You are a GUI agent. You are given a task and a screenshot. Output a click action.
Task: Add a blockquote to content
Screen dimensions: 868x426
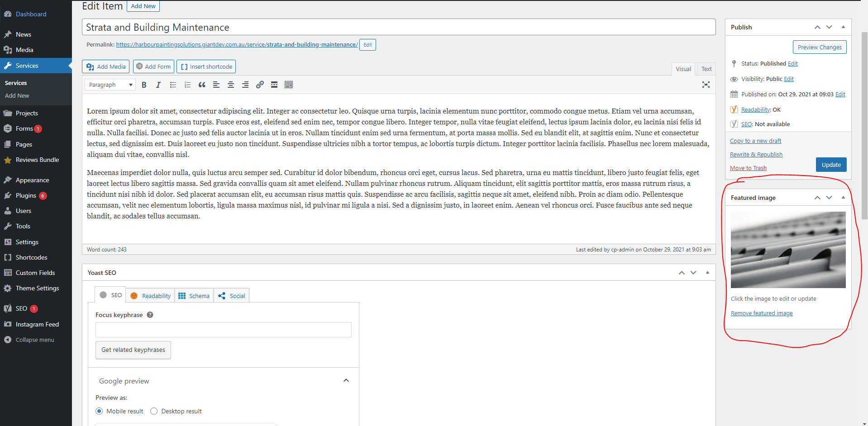[x=202, y=85]
